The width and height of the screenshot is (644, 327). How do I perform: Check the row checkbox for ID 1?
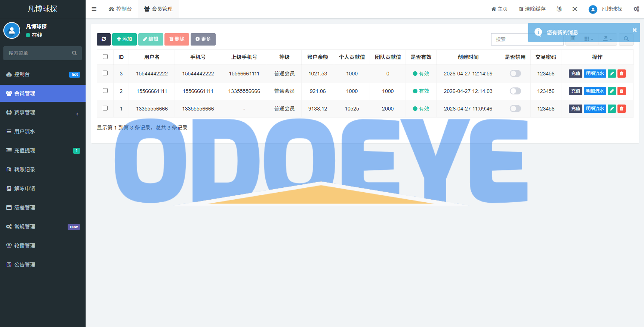pyautogui.click(x=105, y=108)
